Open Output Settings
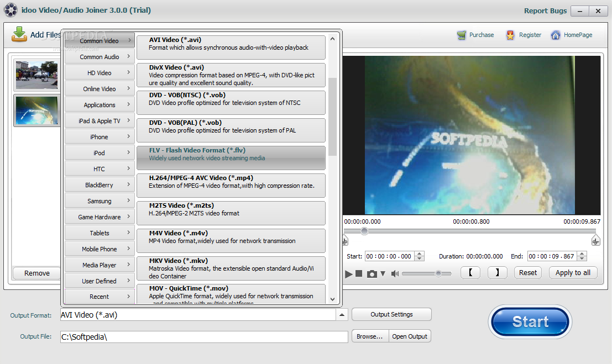This screenshot has width=612, height=364. pos(391,314)
